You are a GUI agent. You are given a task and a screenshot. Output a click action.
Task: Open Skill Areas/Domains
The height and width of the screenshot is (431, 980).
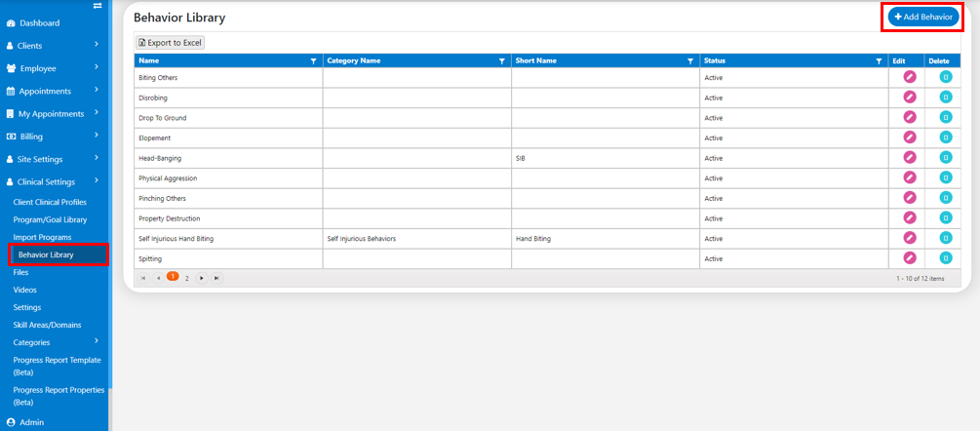pyautogui.click(x=47, y=325)
